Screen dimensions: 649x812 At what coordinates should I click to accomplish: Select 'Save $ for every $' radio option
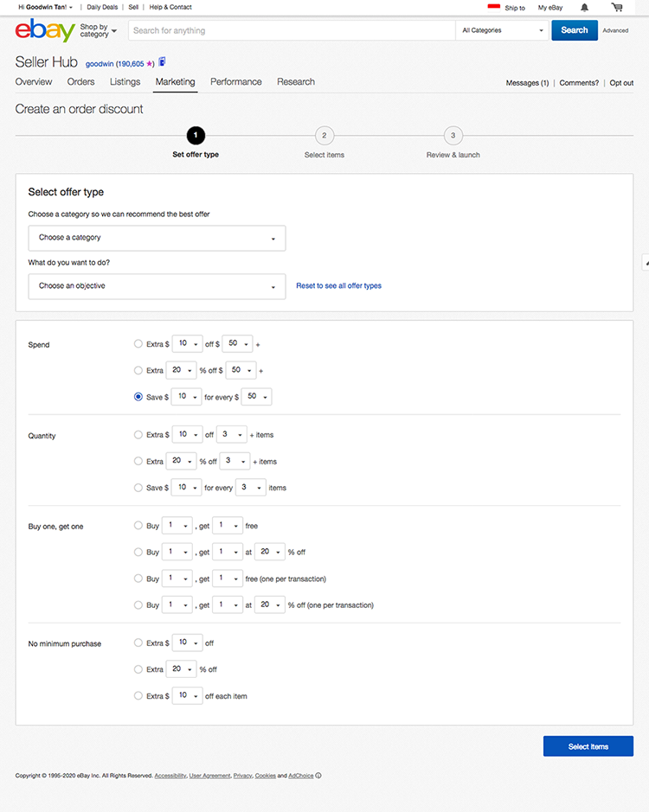138,397
